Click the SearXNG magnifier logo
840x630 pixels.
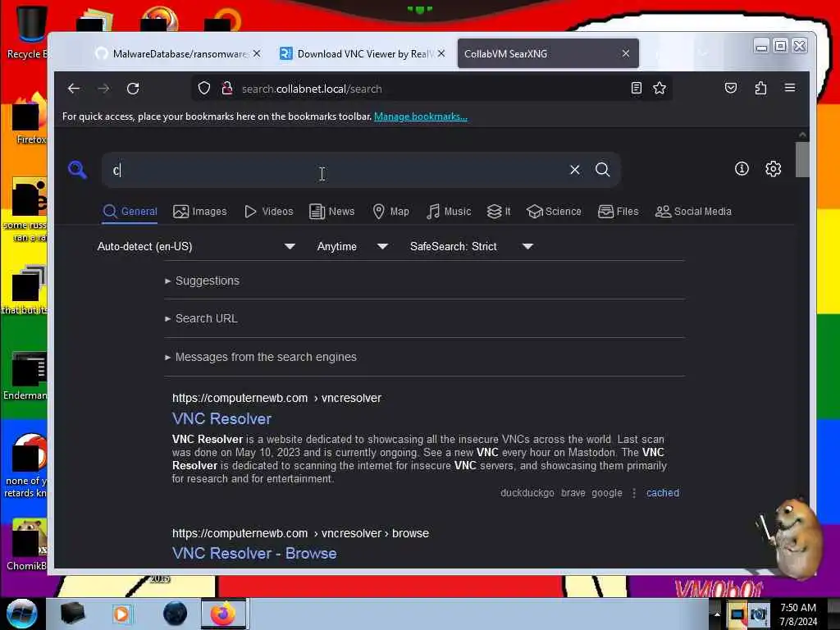pyautogui.click(x=78, y=170)
